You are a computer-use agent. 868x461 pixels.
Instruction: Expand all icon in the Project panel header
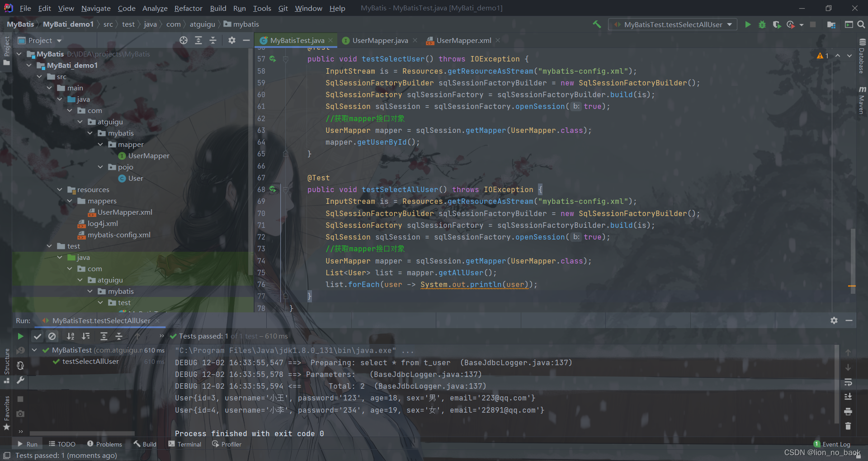click(x=198, y=40)
